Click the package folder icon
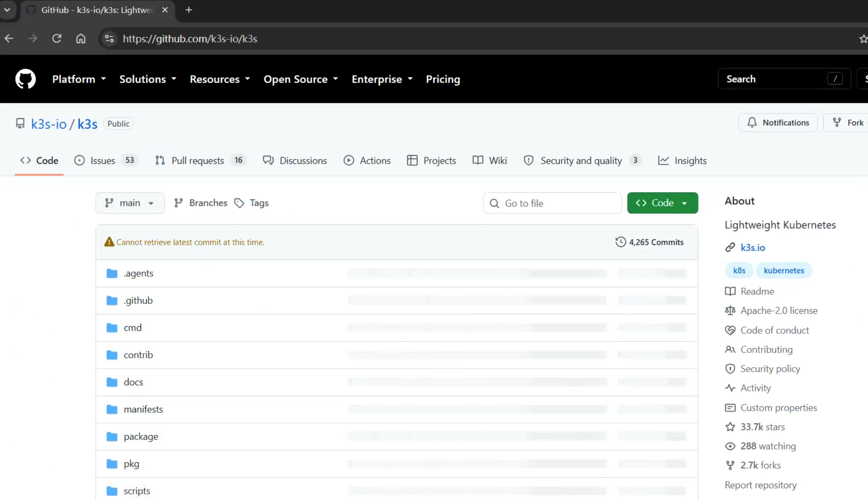The image size is (868, 500). point(112,437)
